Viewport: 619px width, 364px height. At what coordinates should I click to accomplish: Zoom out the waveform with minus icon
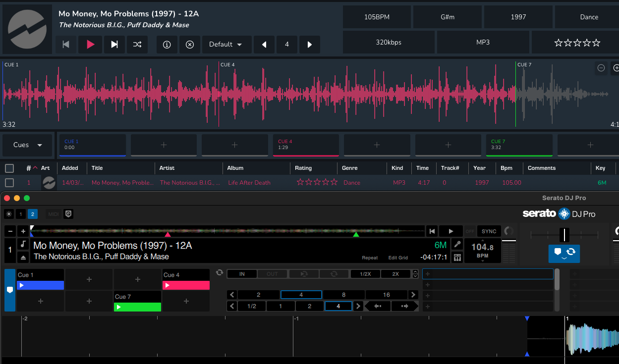(x=601, y=68)
